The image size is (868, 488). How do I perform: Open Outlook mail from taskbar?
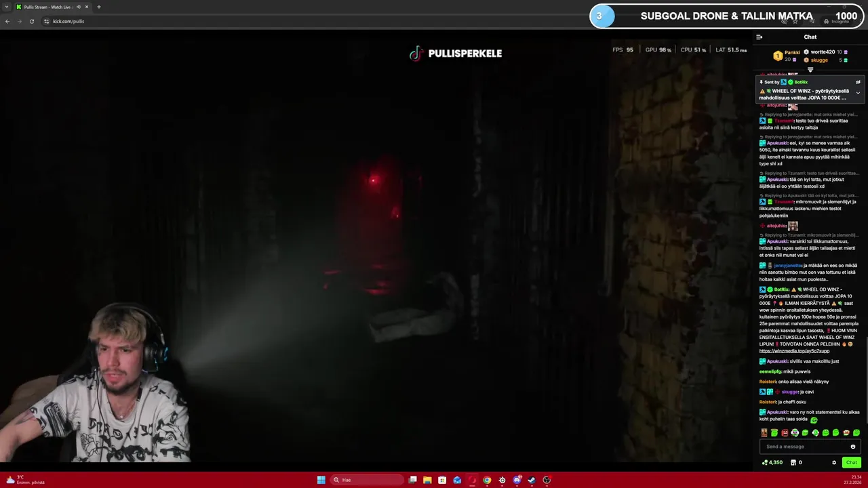coord(457,480)
